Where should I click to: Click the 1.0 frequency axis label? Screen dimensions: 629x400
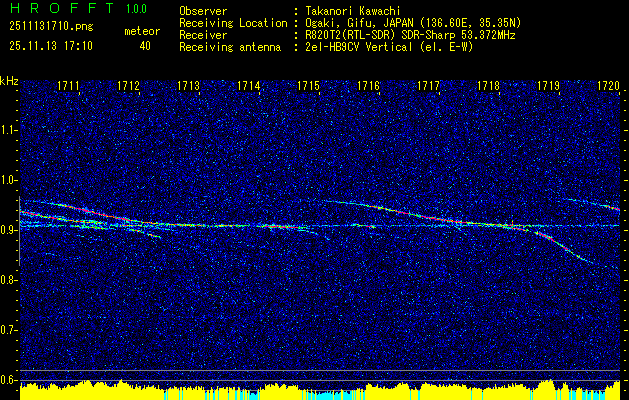click(x=9, y=180)
